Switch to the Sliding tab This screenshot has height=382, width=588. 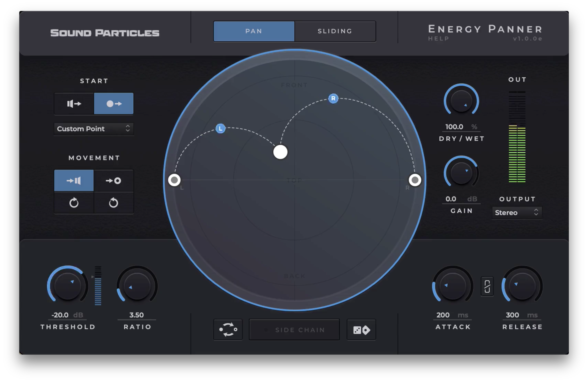click(335, 31)
